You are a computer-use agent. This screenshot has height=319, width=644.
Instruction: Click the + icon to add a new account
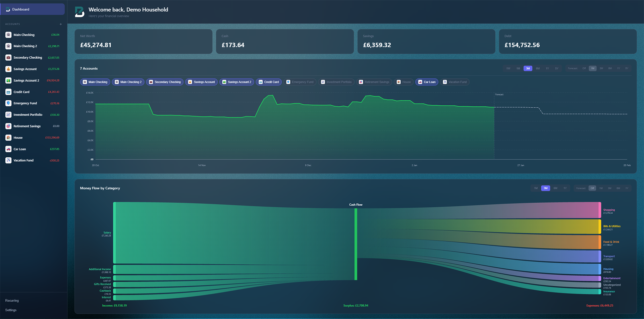pos(61,24)
